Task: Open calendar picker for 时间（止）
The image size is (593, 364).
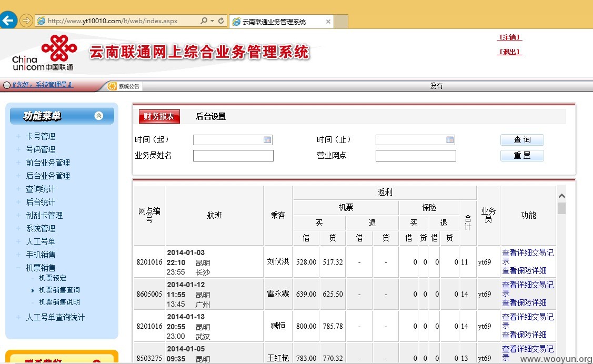Action: (450, 140)
